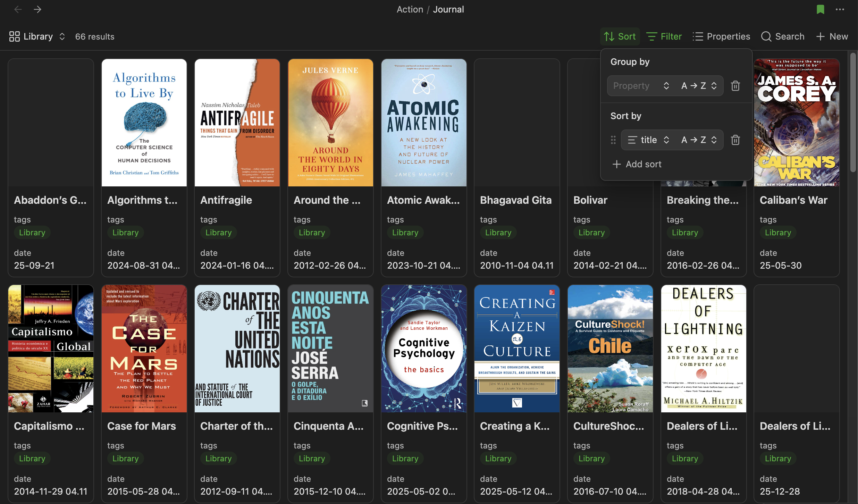
Task: Delete the title sort rule
Action: pyautogui.click(x=735, y=140)
